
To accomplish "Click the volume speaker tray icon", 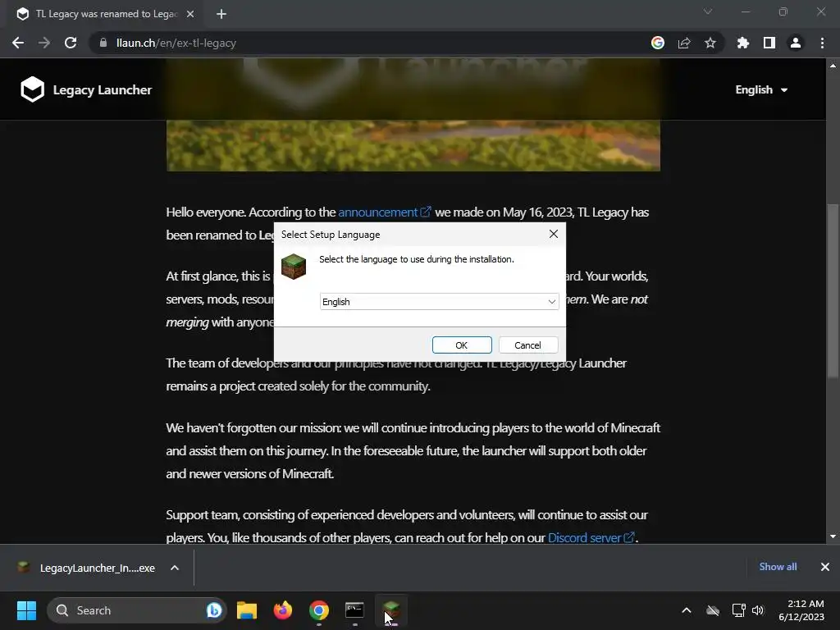I will pos(757,610).
